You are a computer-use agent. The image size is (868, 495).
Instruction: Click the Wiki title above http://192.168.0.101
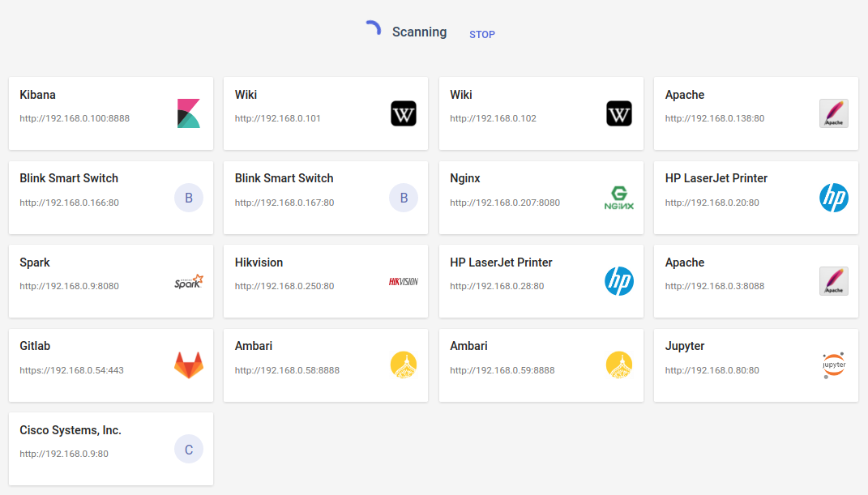(x=246, y=95)
